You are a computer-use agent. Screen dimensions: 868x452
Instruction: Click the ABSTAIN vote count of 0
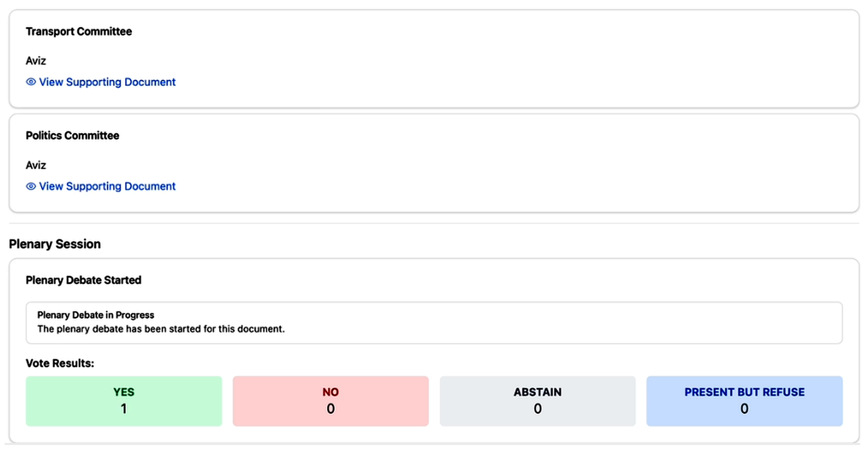coord(537,409)
